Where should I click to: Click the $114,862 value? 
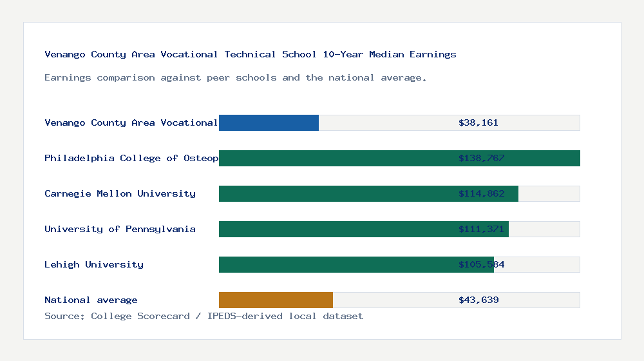[x=481, y=193]
